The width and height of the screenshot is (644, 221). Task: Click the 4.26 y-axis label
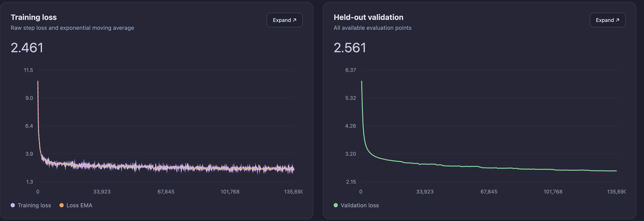point(350,126)
